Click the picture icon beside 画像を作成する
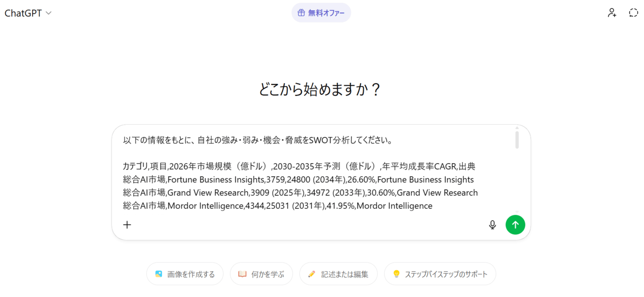This screenshot has height=297, width=644. click(159, 274)
